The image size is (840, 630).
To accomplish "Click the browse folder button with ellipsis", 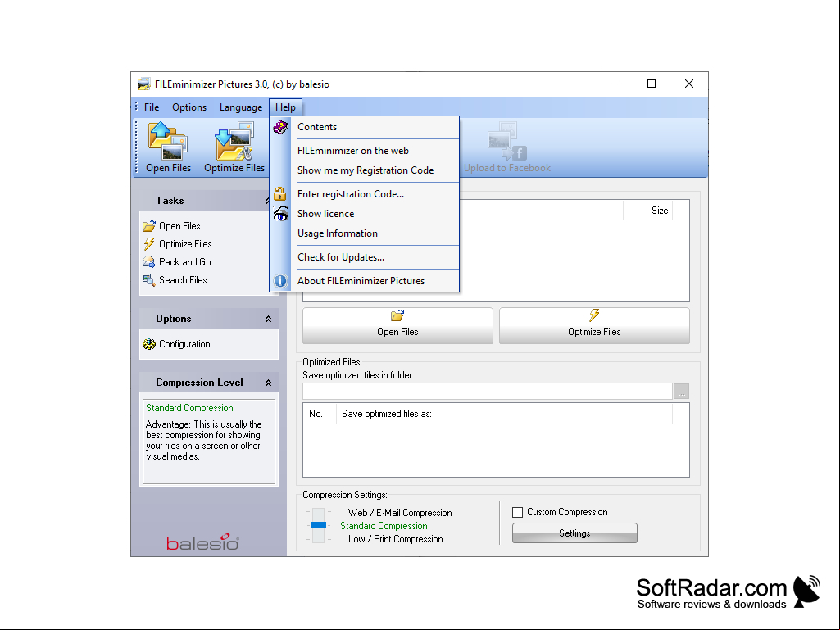I will [681, 391].
